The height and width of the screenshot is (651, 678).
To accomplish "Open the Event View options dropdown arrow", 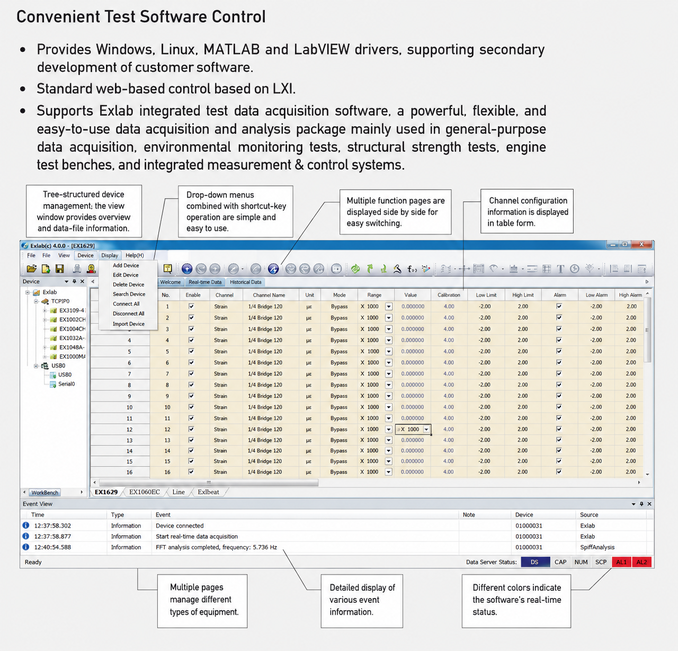I will pos(633,504).
